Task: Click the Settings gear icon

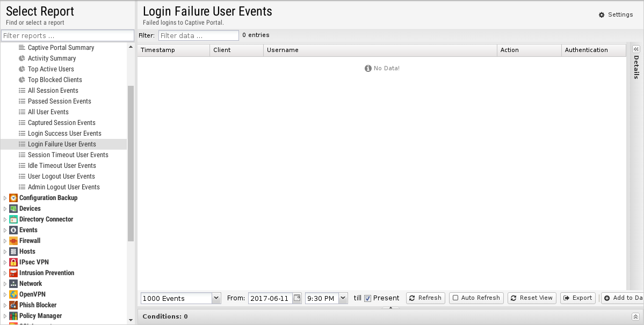Action: pos(602,15)
